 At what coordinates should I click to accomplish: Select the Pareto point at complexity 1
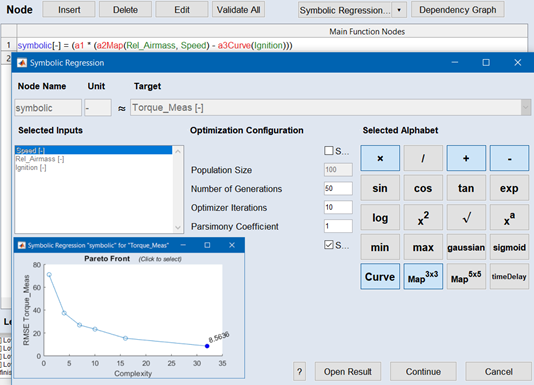tap(49, 275)
